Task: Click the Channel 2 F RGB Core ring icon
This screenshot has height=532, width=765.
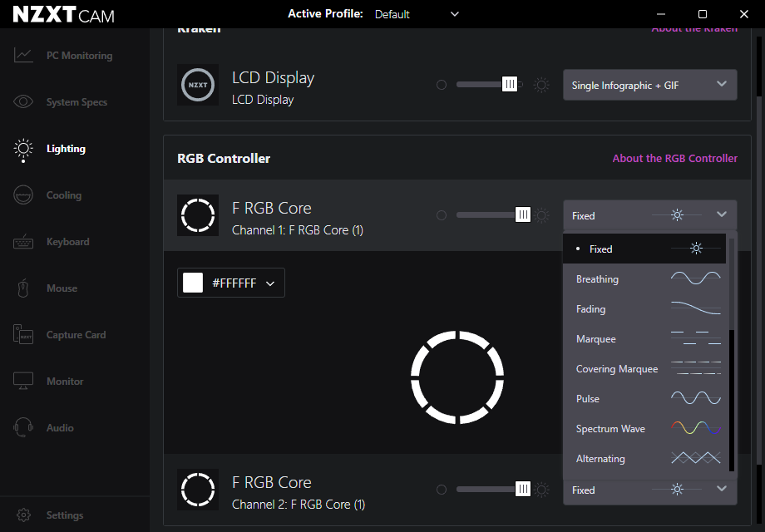Action: [x=198, y=490]
